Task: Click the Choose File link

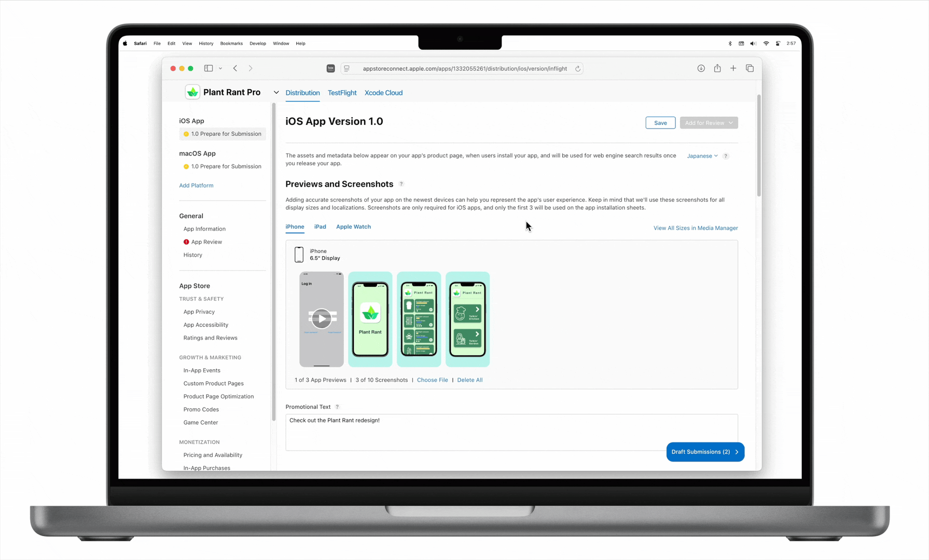Action: 433,380
